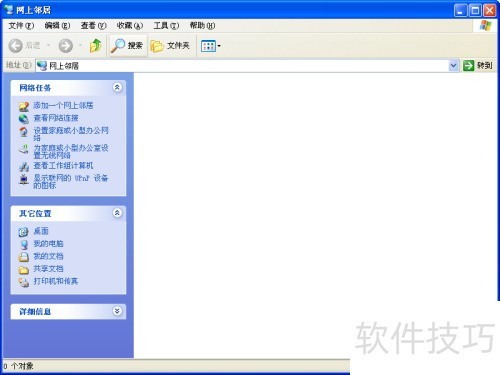The image size is (500, 375).
Task: Click the 打印机和传真 printer icon
Action: click(24, 282)
